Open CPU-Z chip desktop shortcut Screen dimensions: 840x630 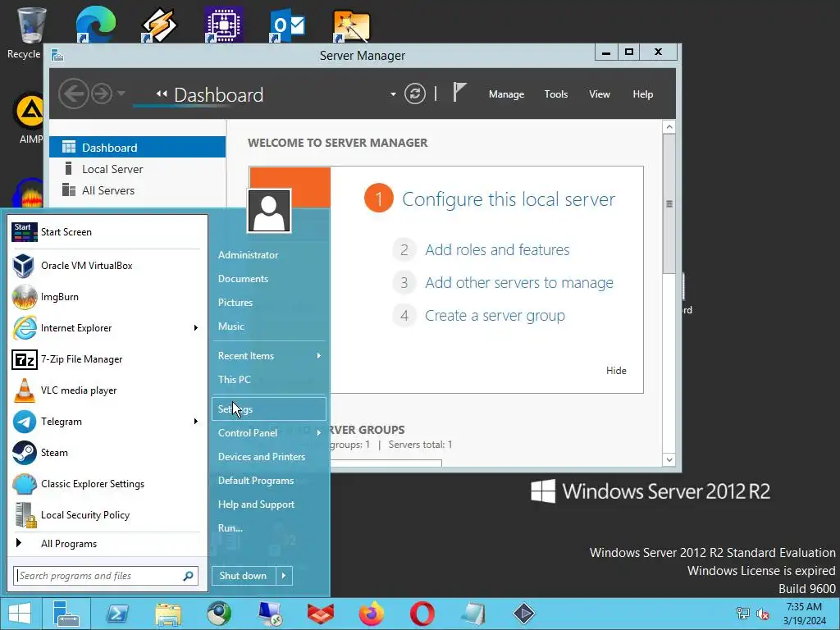point(224,24)
